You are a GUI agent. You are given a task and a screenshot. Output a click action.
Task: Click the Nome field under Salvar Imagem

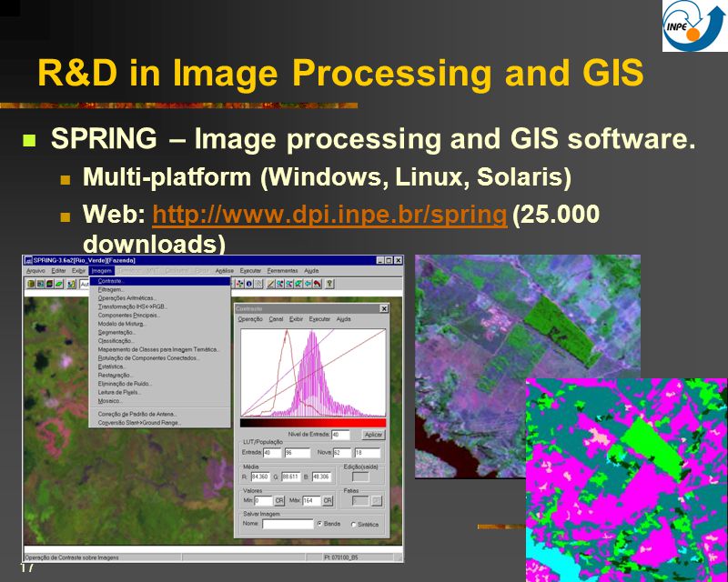click(x=288, y=524)
